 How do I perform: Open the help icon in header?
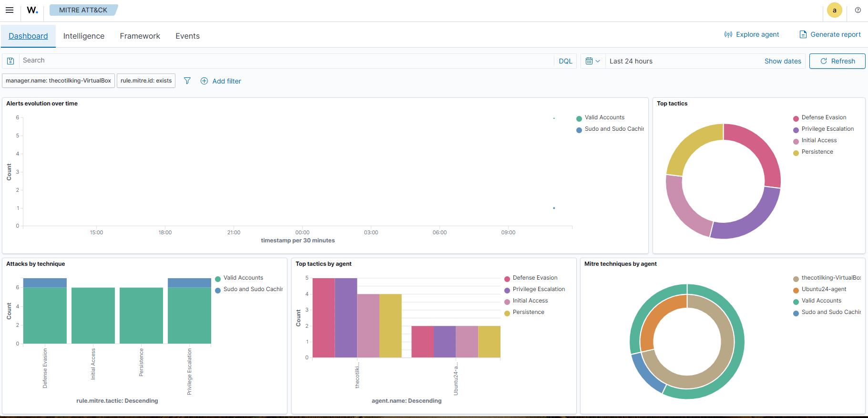tap(858, 10)
